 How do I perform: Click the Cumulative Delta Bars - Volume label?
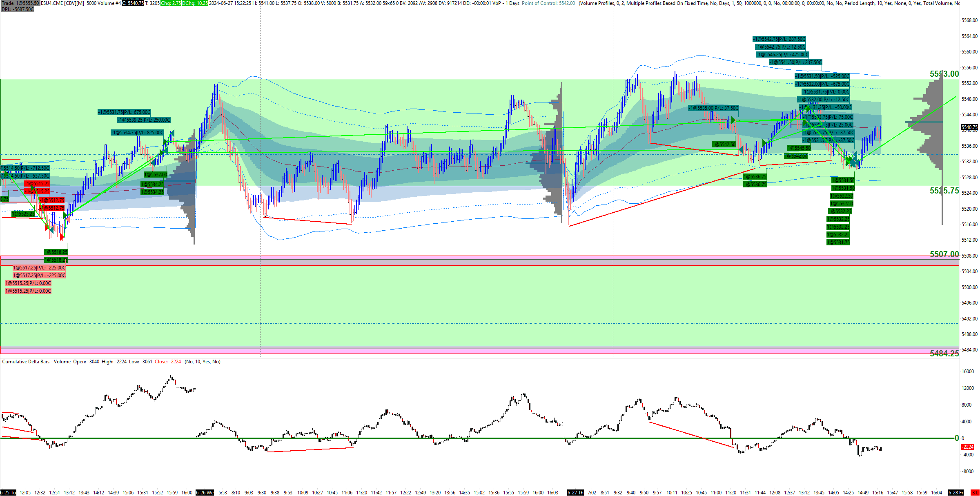point(36,362)
